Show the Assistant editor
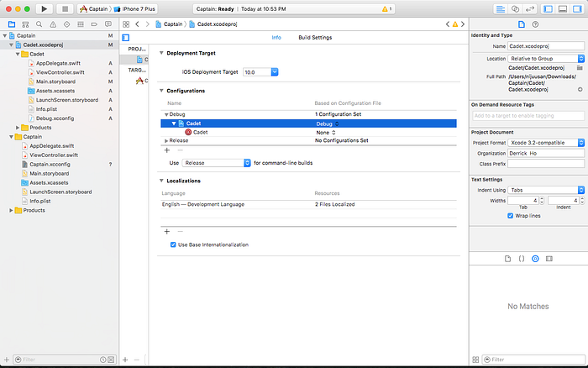The width and height of the screenshot is (588, 368). coord(515,9)
